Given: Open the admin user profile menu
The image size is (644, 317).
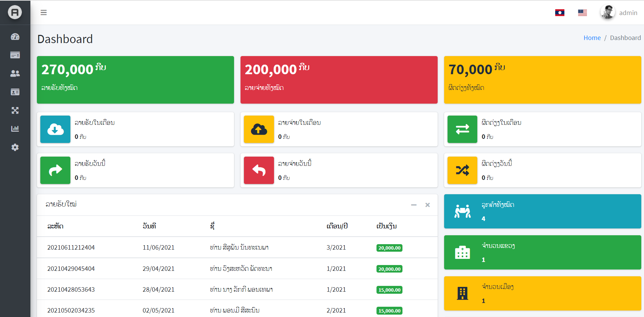Looking at the screenshot, I should click(619, 13).
